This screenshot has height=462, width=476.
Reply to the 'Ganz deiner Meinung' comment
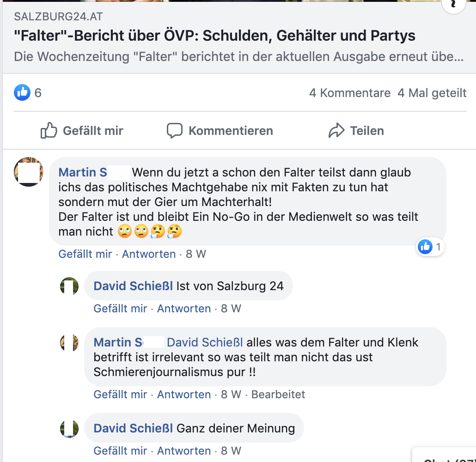(184, 450)
